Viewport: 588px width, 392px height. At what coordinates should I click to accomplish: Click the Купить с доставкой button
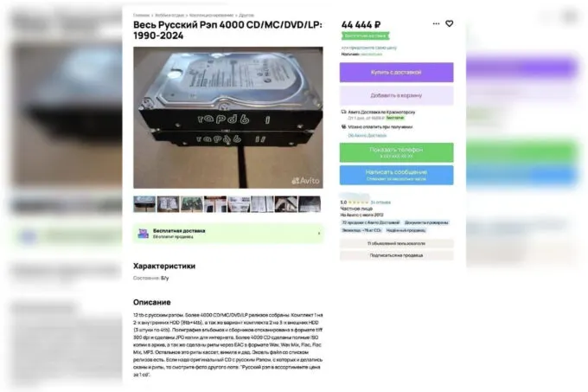[x=396, y=72]
